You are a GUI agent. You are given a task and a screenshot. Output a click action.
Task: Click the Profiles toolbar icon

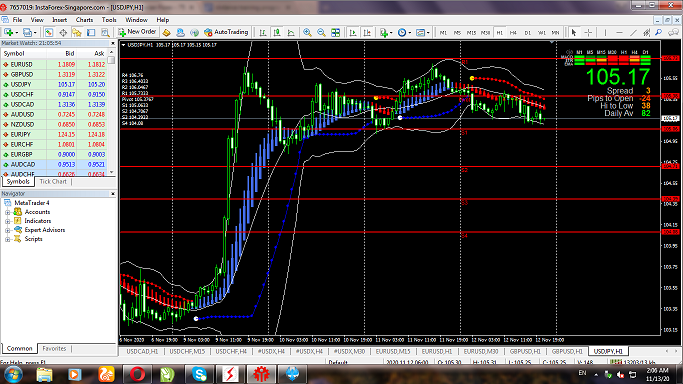tap(27, 32)
